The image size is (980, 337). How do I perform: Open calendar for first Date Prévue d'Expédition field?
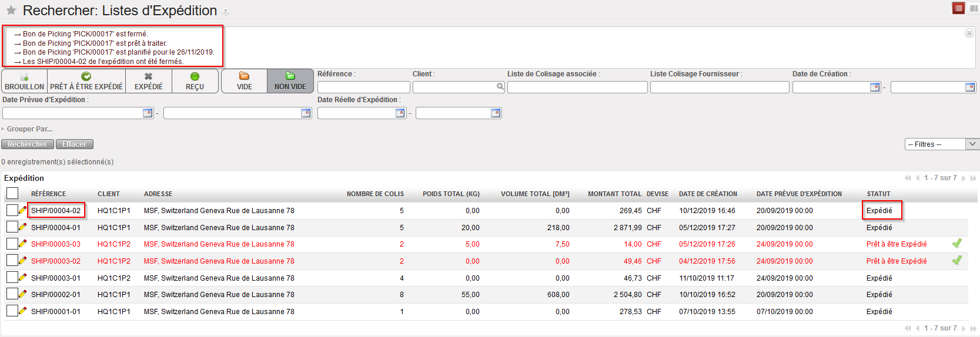(x=148, y=113)
